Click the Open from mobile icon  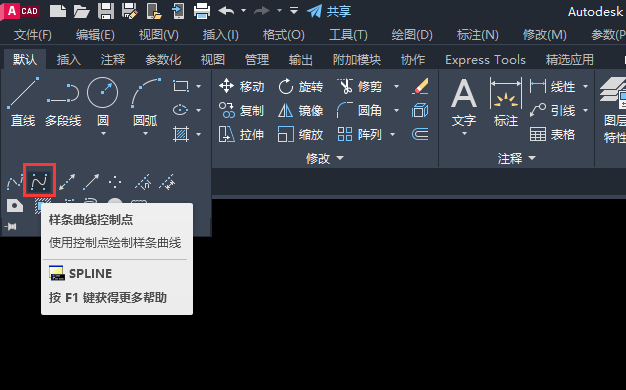pyautogui.click(x=154, y=11)
